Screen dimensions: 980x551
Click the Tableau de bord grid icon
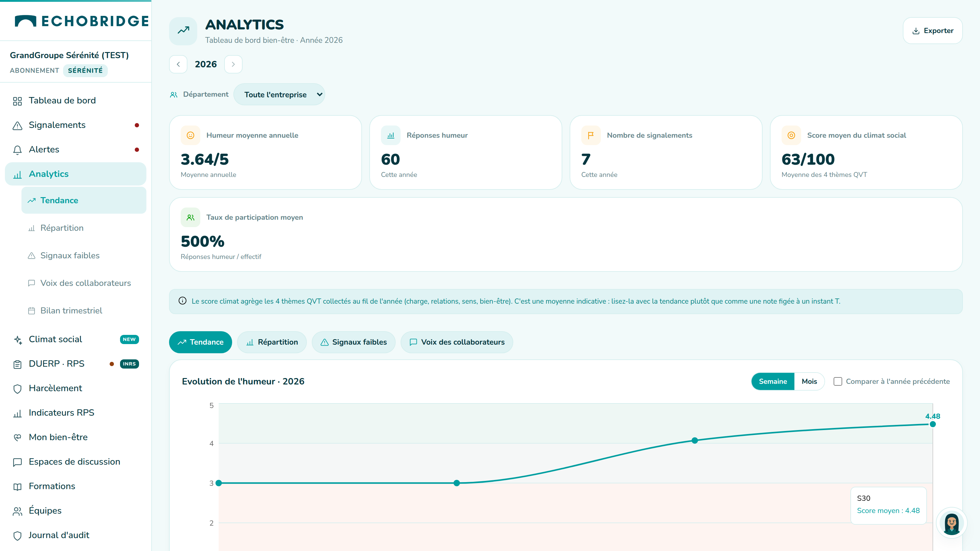pos(17,101)
